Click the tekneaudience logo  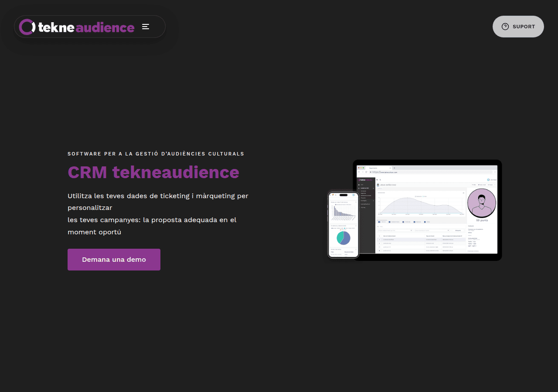tap(77, 27)
